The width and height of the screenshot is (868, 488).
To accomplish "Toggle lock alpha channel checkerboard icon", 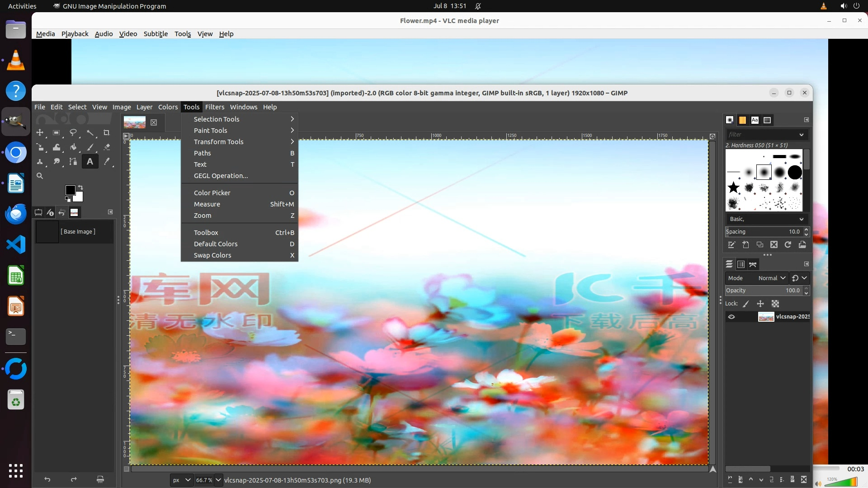I will tap(775, 304).
